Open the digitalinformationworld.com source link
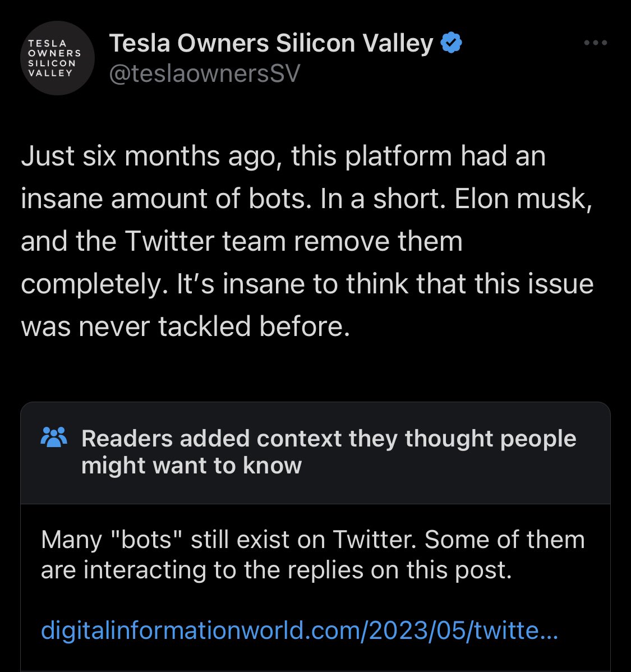This screenshot has height=672, width=631. tap(299, 630)
